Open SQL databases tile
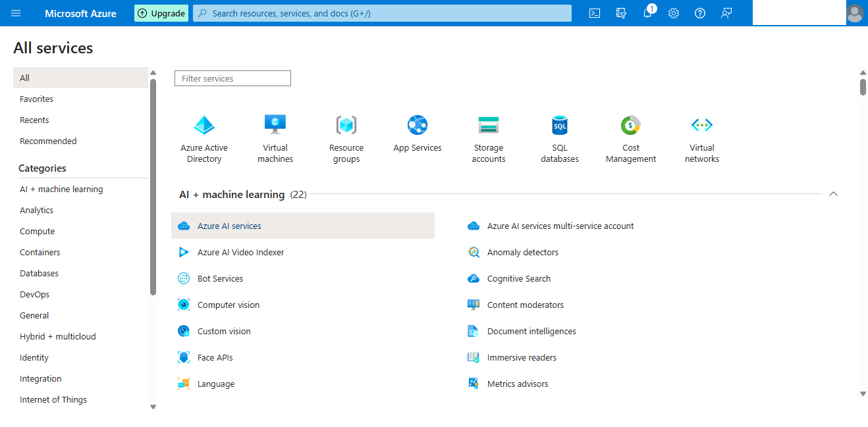The image size is (868, 427). (x=560, y=139)
